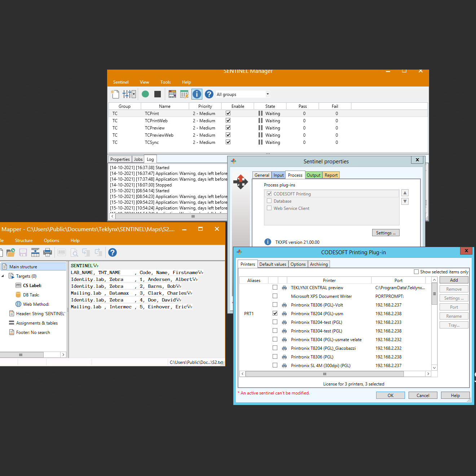This screenshot has height=476, width=476.
Task: Click the document preview magnifier icon in Mapper
Action: pos(74,252)
